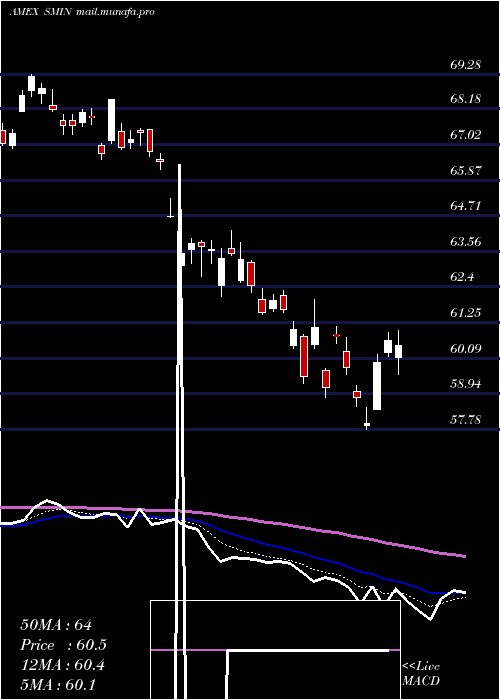Click the 61.25 price axis label
The image size is (500, 700).
coord(465,312)
